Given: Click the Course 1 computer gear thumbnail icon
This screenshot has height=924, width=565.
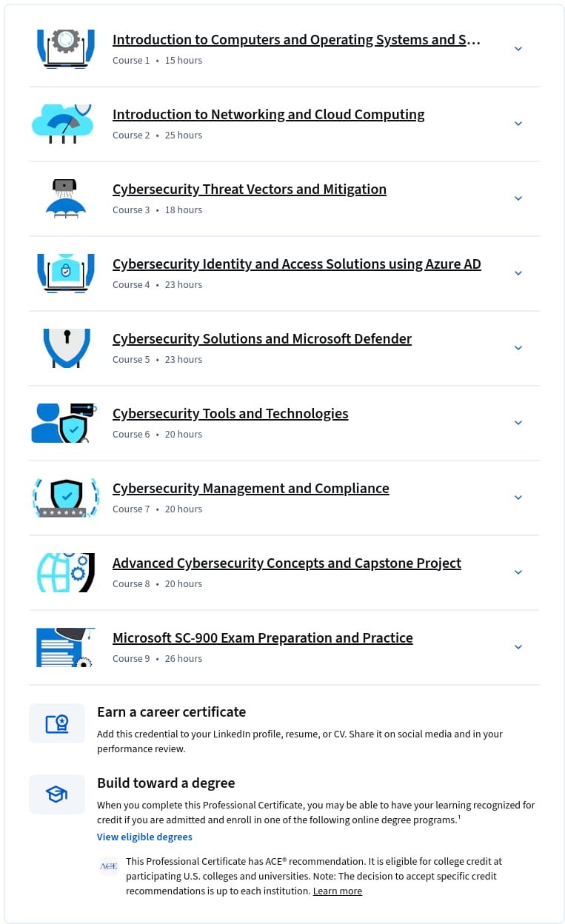Looking at the screenshot, I should coord(66,49).
